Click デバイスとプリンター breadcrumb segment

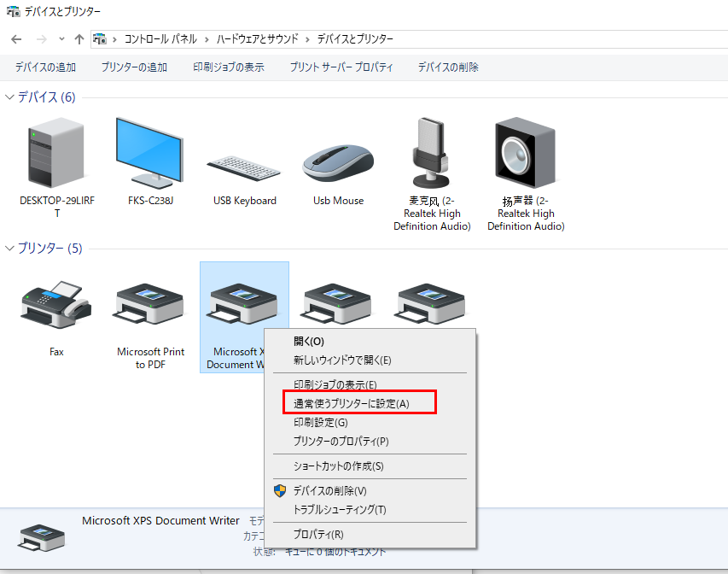[355, 39]
